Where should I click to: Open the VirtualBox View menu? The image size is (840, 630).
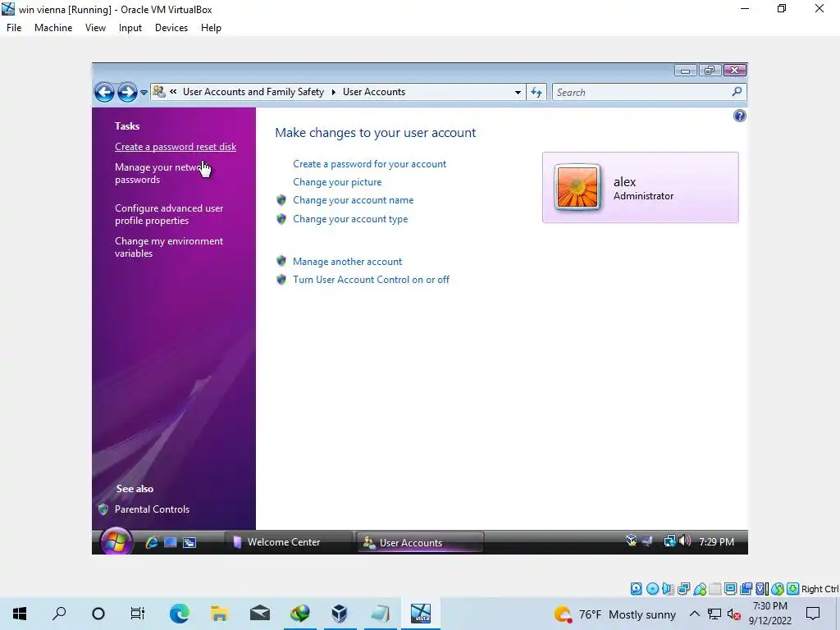[95, 28]
